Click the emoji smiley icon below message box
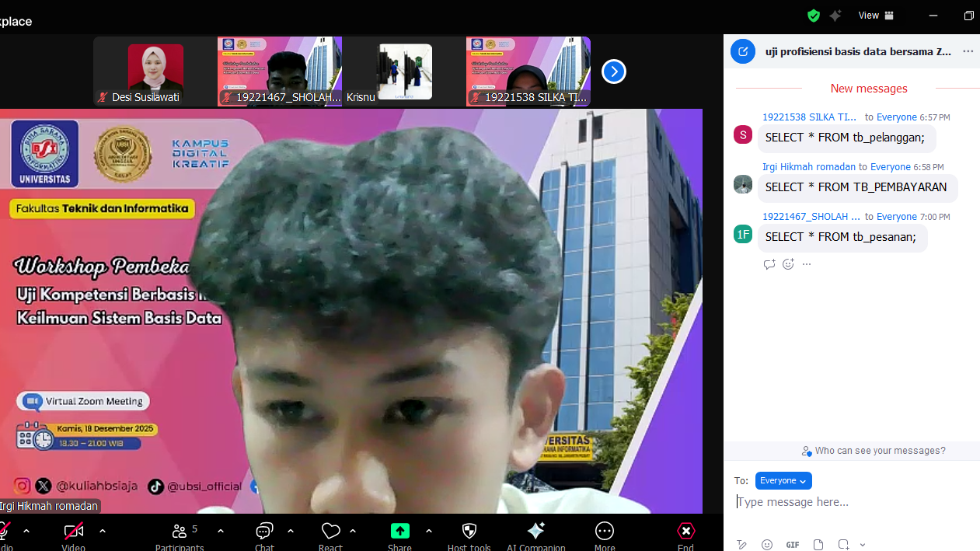 767,545
